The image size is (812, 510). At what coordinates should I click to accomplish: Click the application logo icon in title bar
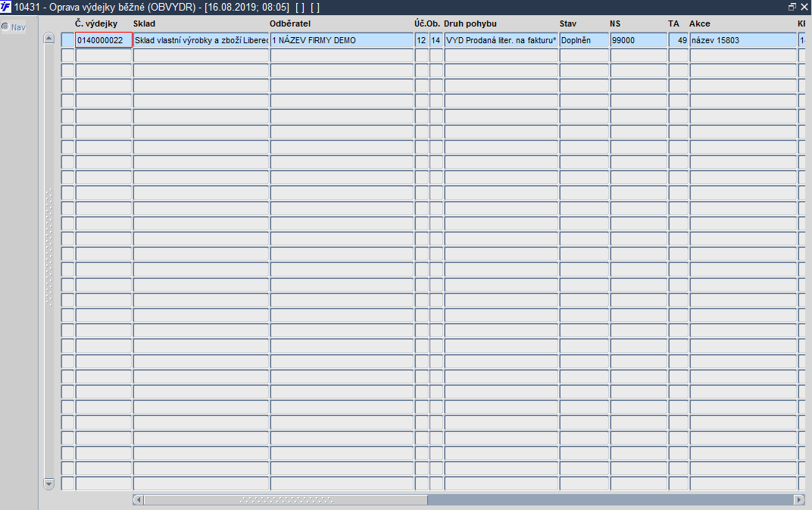[x=6, y=7]
